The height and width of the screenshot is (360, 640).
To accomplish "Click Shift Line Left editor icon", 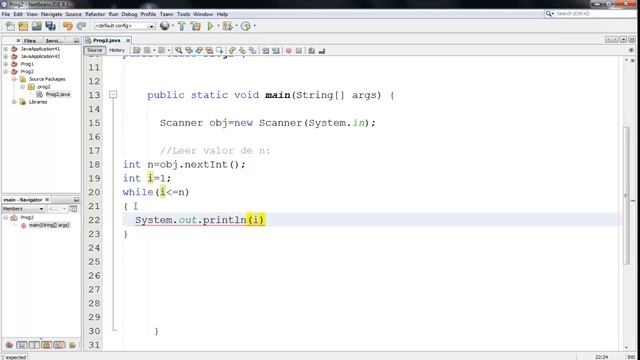I will coord(266,51).
